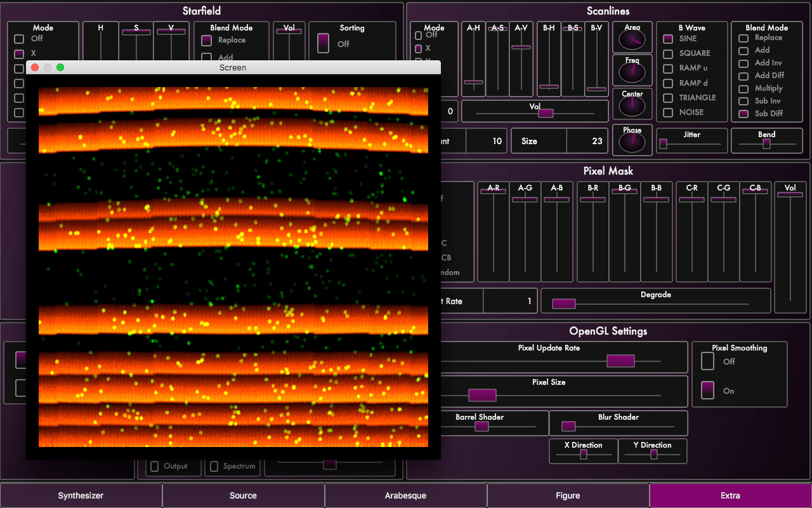Select the SQUARE B Wave option

pos(668,53)
